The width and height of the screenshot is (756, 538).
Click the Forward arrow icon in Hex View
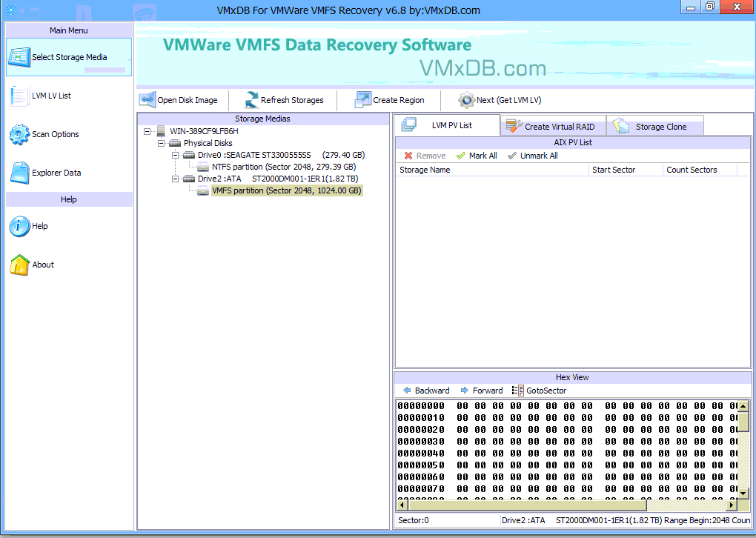click(x=465, y=391)
